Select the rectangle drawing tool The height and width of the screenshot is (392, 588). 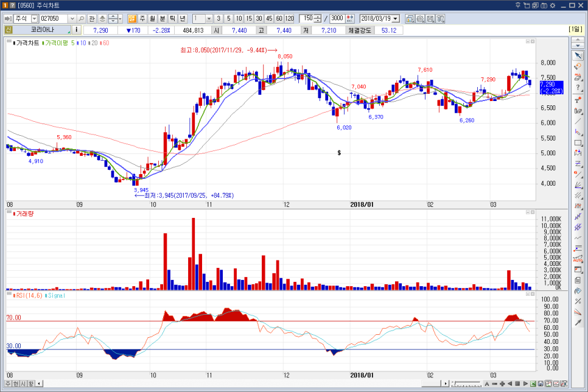578,142
